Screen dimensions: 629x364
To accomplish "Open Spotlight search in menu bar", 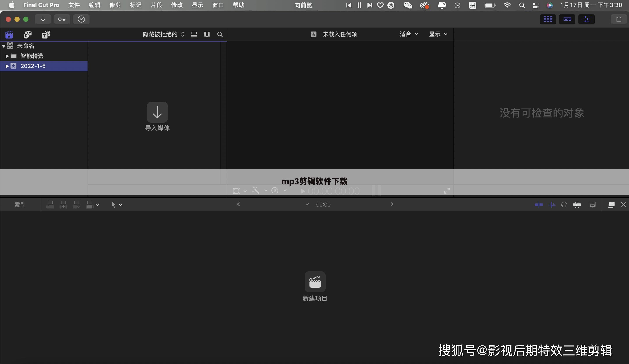I will click(522, 5).
